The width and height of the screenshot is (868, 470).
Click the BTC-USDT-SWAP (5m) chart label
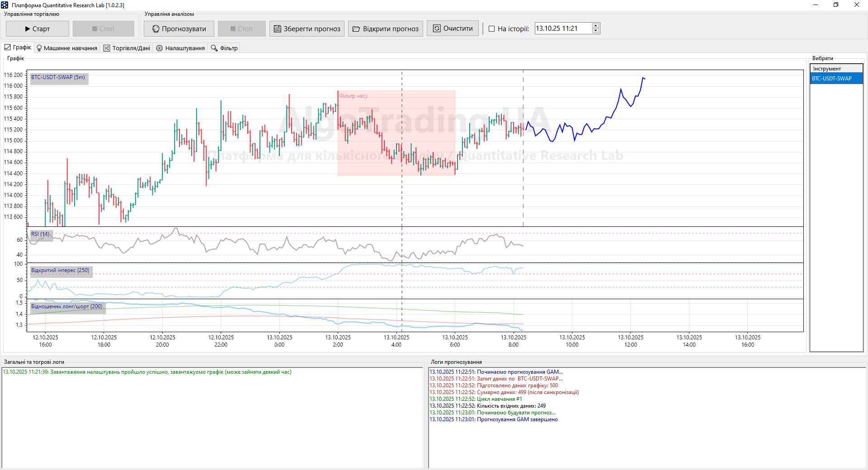coord(58,77)
